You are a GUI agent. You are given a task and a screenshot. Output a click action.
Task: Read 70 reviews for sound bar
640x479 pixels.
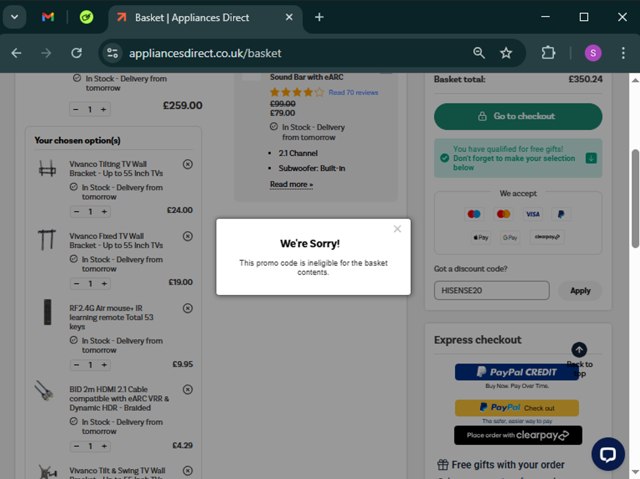click(x=353, y=93)
